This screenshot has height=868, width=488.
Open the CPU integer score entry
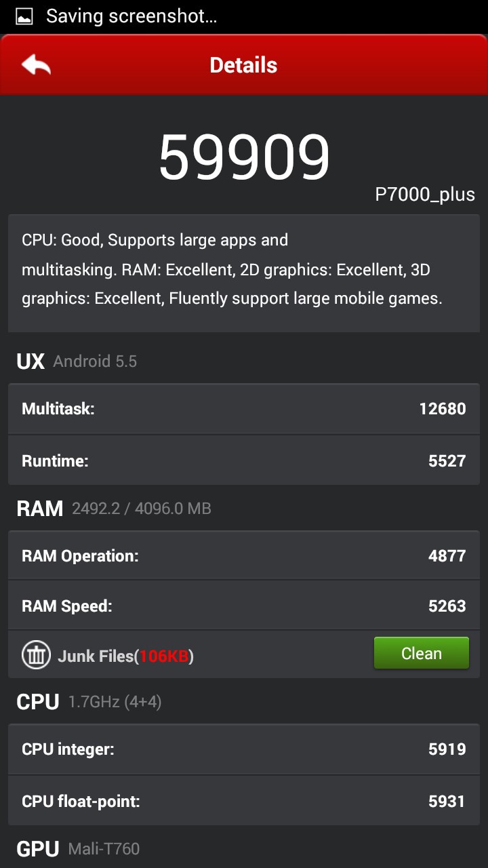[x=244, y=749]
